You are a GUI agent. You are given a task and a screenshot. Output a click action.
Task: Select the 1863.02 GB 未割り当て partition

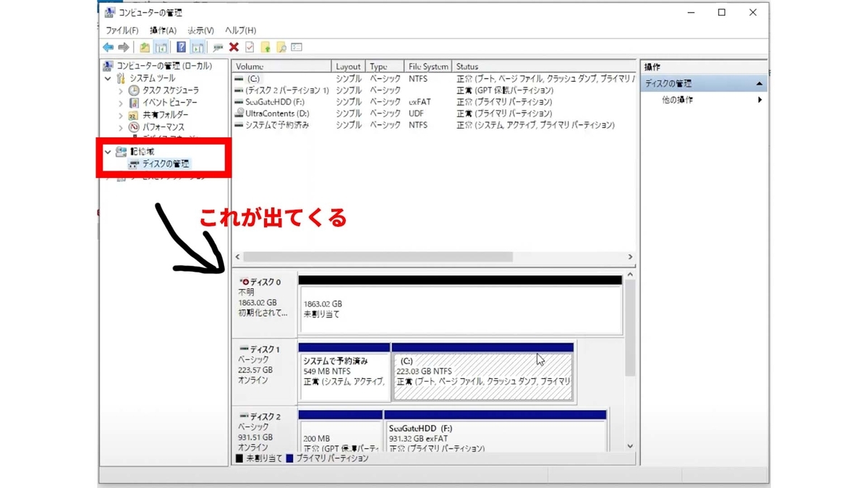pyautogui.click(x=460, y=304)
